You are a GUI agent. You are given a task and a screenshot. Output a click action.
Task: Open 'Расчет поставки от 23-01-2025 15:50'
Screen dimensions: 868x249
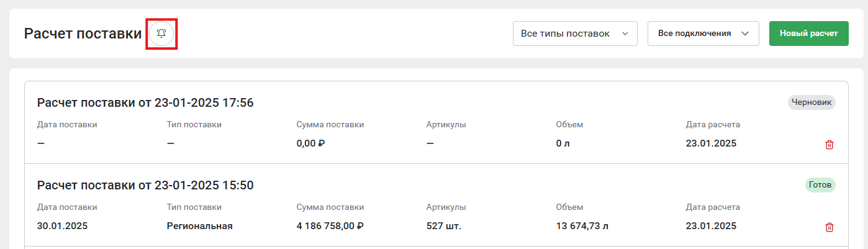pos(145,185)
